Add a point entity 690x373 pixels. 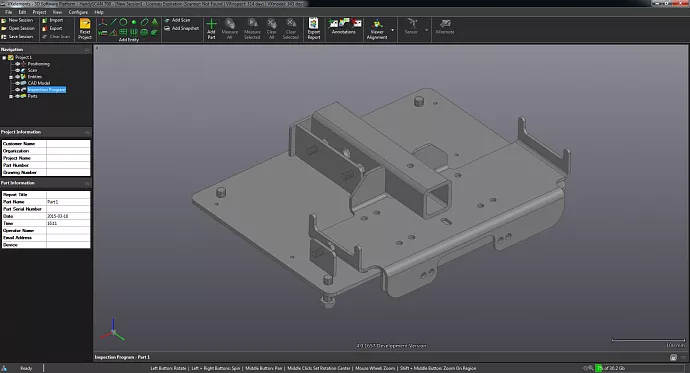coord(134,22)
